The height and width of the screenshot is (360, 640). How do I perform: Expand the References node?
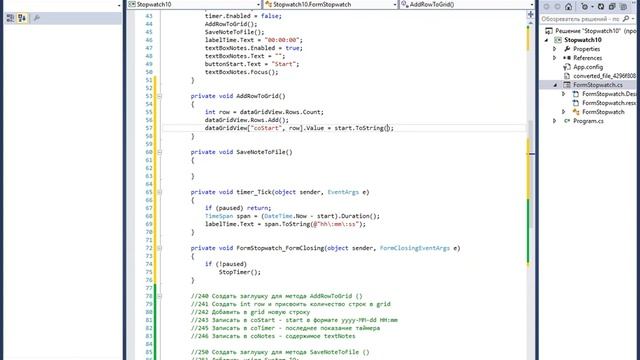[x=554, y=58]
